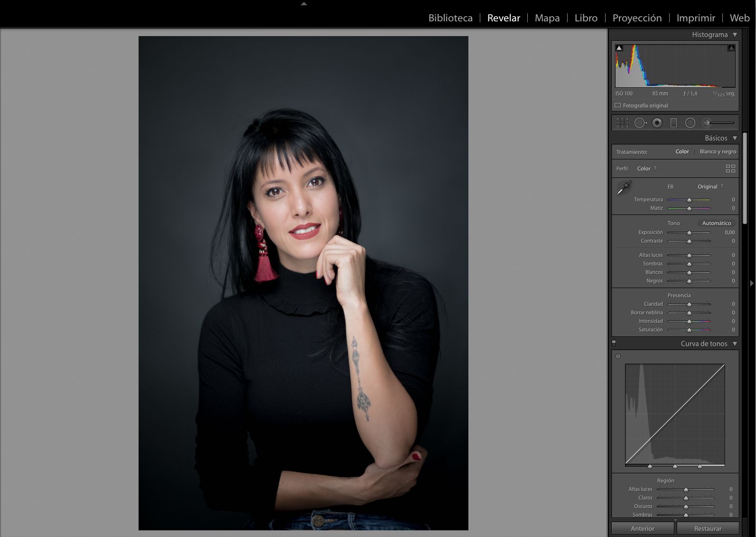756x537 pixels.
Task: Click the portrait photo in preview area
Action: pyautogui.click(x=303, y=283)
